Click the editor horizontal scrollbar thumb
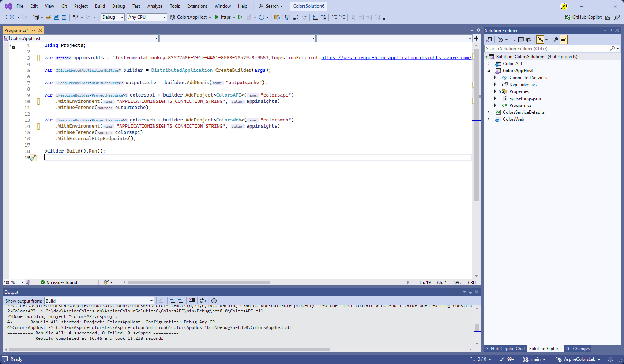The height and width of the screenshot is (364, 624). (x=198, y=282)
